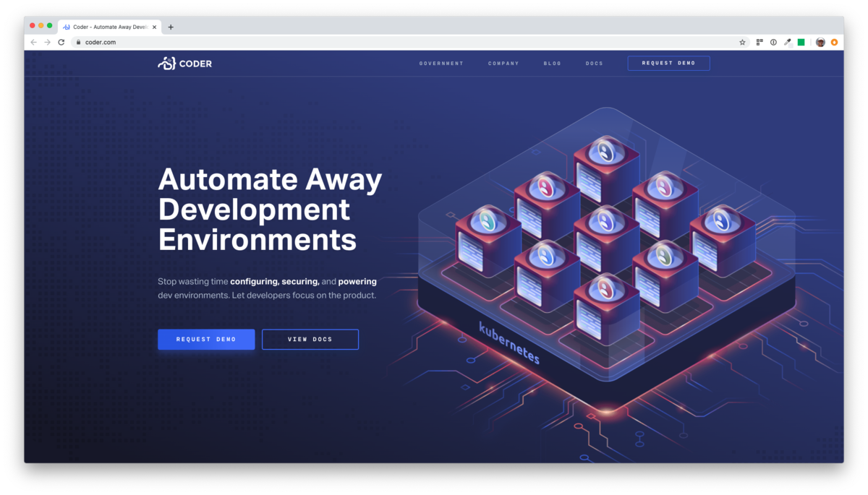Click the Coder logo in header
This screenshot has width=868, height=495.
tap(185, 64)
